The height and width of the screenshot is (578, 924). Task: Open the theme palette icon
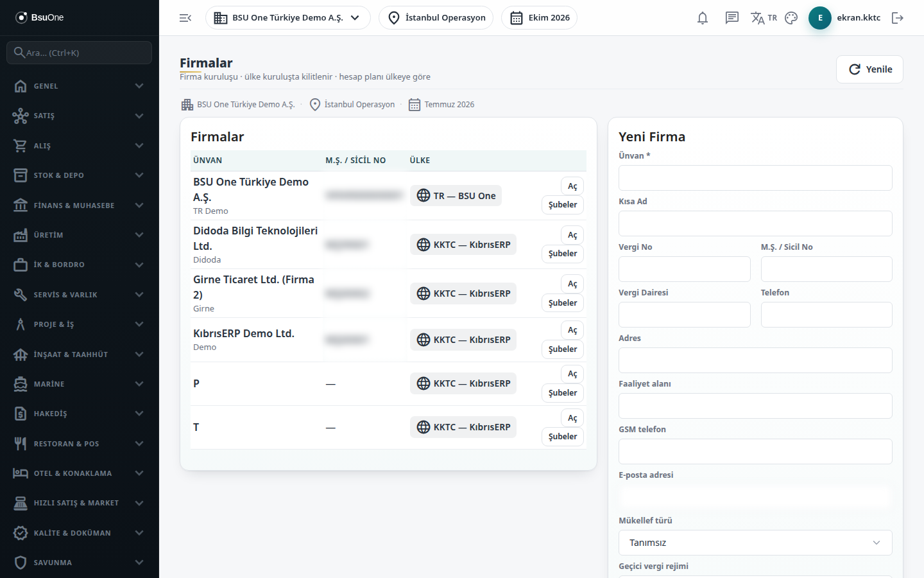click(x=791, y=18)
